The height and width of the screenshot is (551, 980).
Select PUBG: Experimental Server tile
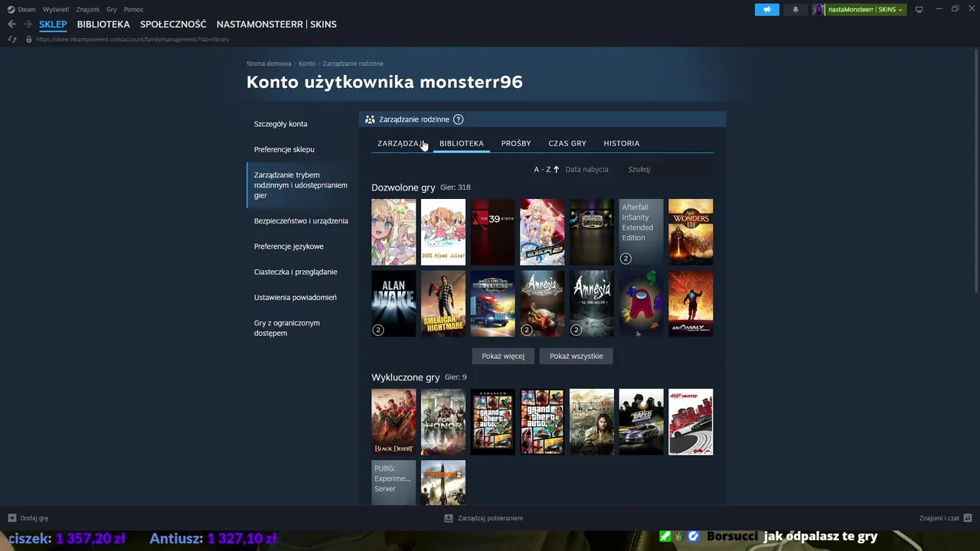pyautogui.click(x=394, y=482)
